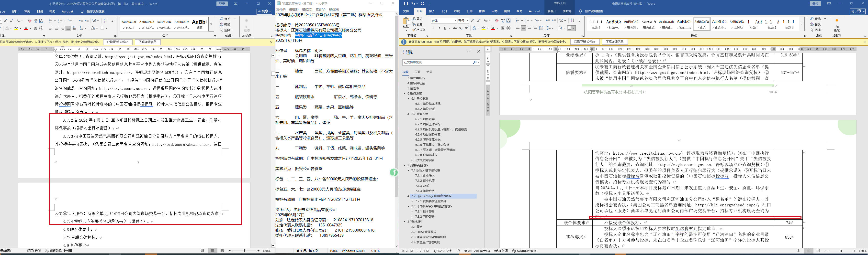Set center alignment in right Word window
The image size is (868, 255).
point(524,28)
